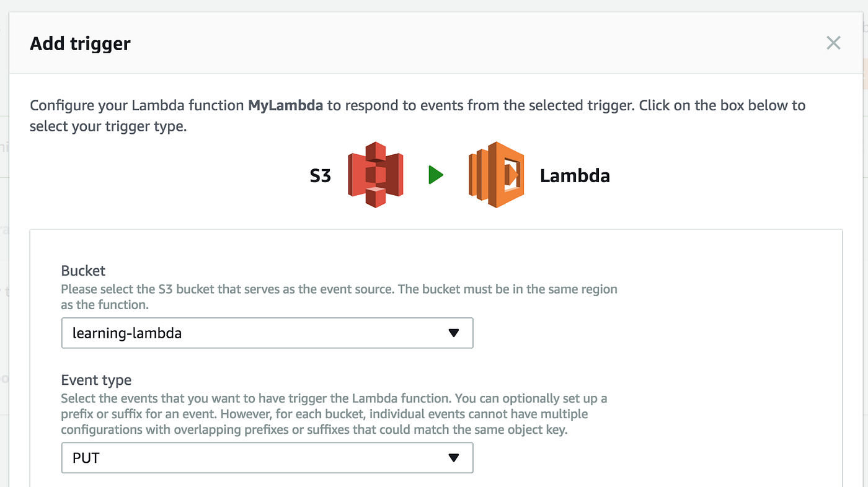Click the Configure your Lambda function instruction text
Viewport: 868px width, 487px height.
coord(417,116)
